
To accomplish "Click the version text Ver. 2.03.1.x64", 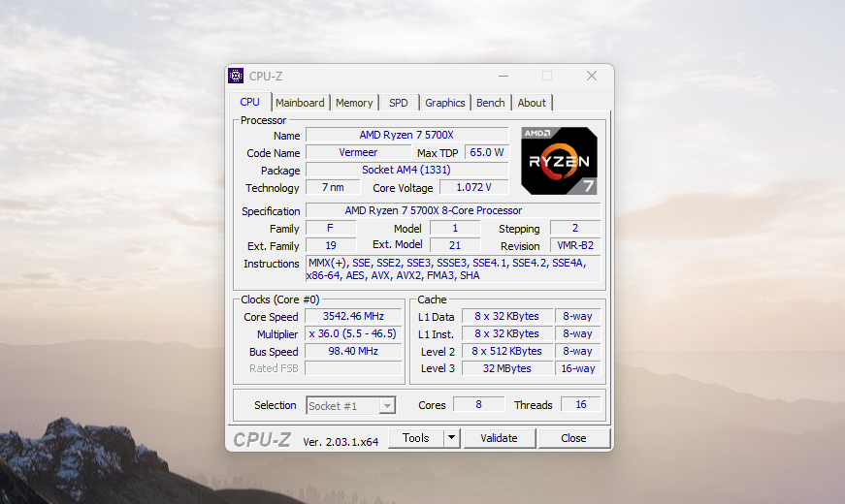I will click(341, 442).
